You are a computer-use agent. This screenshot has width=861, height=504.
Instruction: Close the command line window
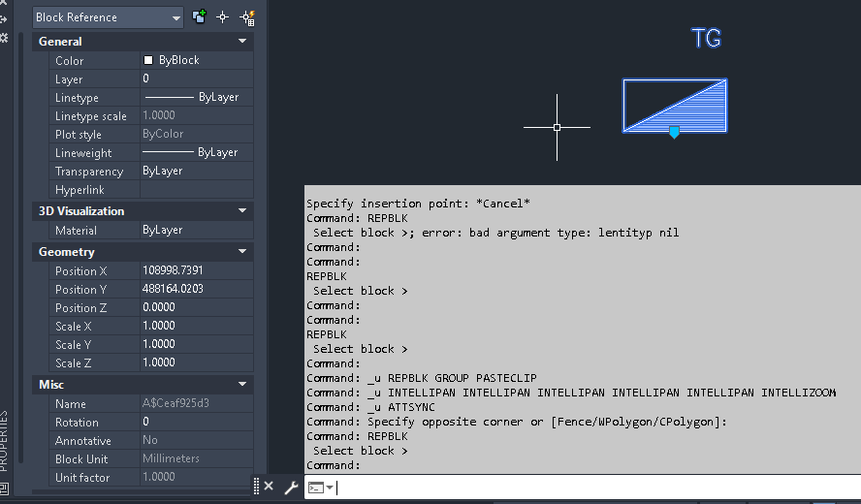269,486
